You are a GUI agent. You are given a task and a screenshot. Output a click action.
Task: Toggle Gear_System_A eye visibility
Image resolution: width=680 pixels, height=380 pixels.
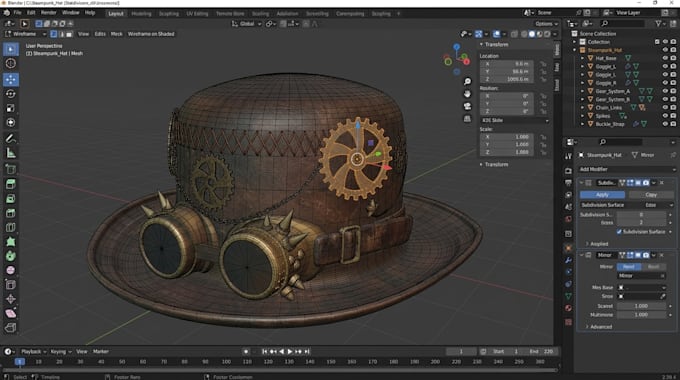(665, 91)
